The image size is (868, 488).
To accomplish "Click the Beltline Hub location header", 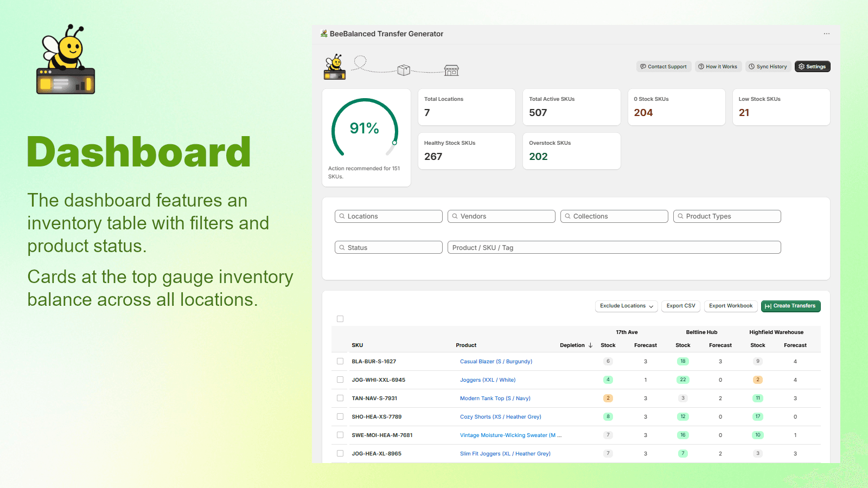I will pos(701,332).
